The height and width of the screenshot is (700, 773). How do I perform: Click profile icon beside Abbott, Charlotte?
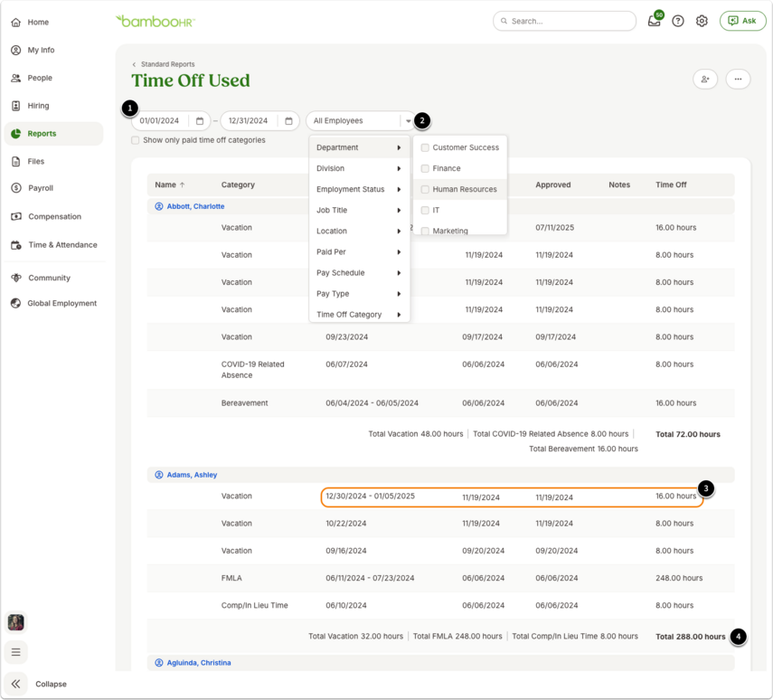pos(159,206)
